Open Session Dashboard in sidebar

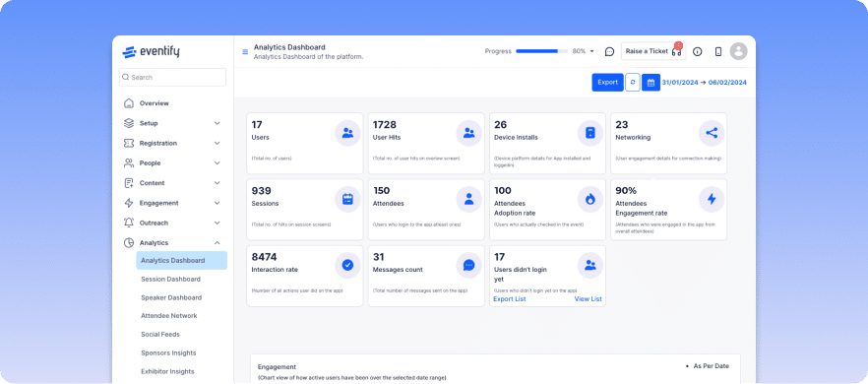click(x=170, y=280)
